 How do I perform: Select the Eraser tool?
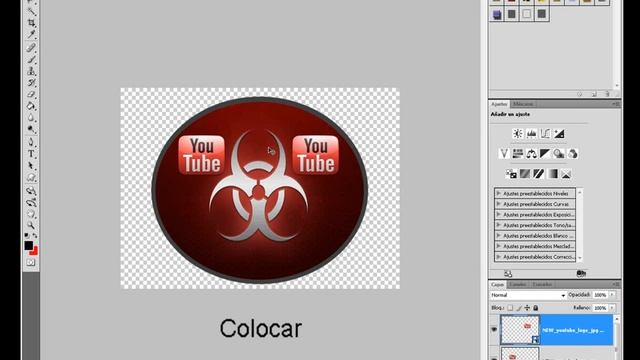31,94
